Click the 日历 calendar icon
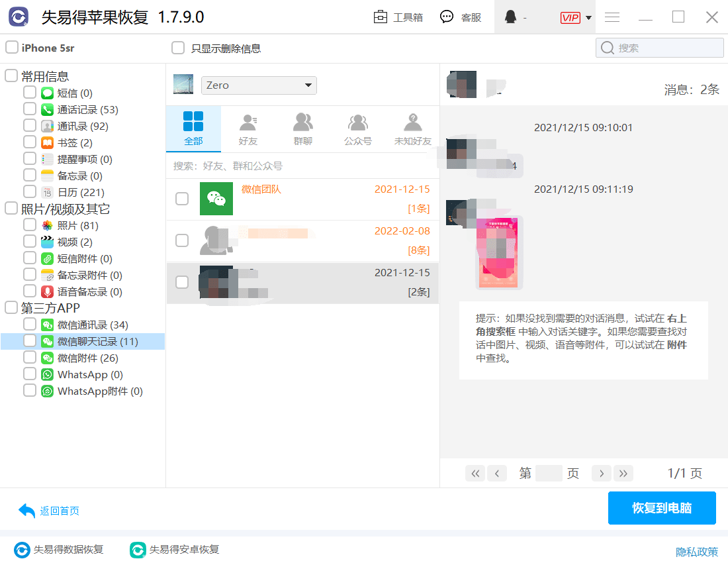 click(48, 192)
